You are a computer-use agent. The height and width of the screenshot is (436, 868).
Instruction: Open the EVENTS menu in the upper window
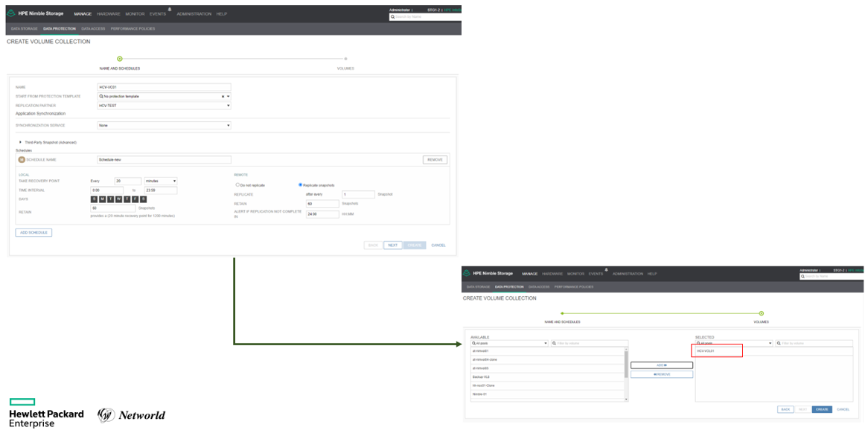tap(158, 14)
